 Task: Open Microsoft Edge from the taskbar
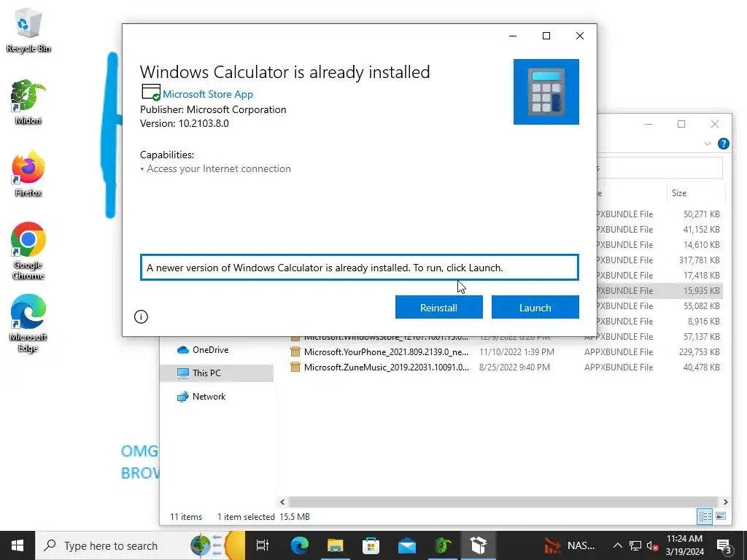tap(300, 545)
